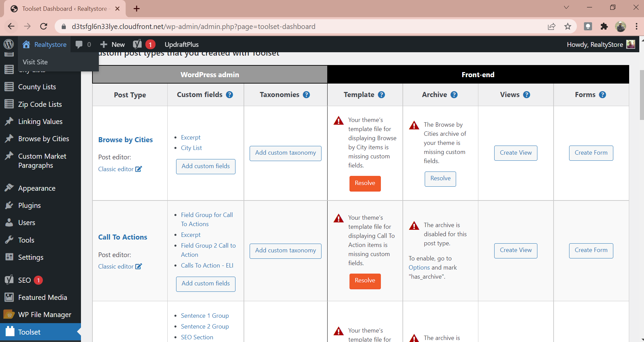Click the edit icon next to Browse by Cities Classic editor
Image resolution: width=644 pixels, height=342 pixels.
(x=139, y=169)
